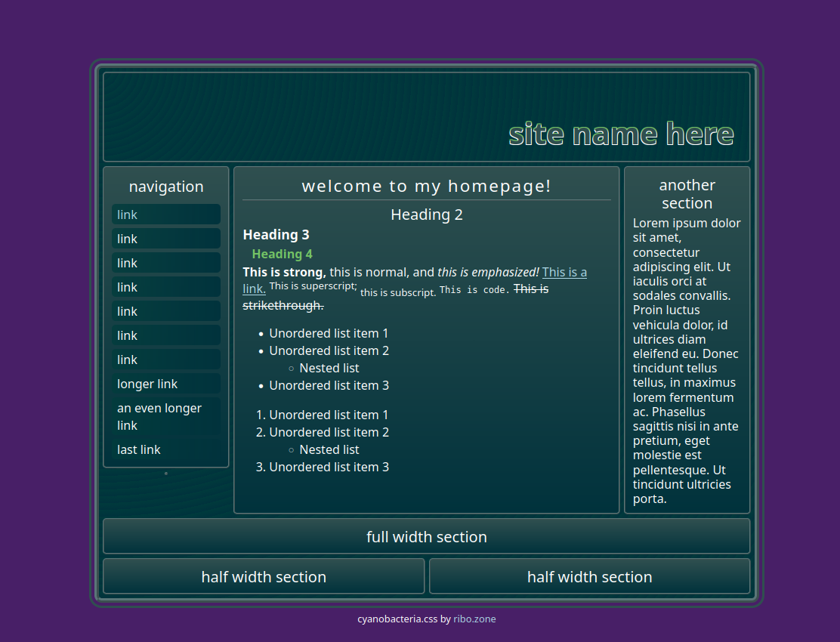Image resolution: width=840 pixels, height=642 pixels.
Task: Click the 'site name here' banner title
Action: pyautogui.click(x=621, y=134)
